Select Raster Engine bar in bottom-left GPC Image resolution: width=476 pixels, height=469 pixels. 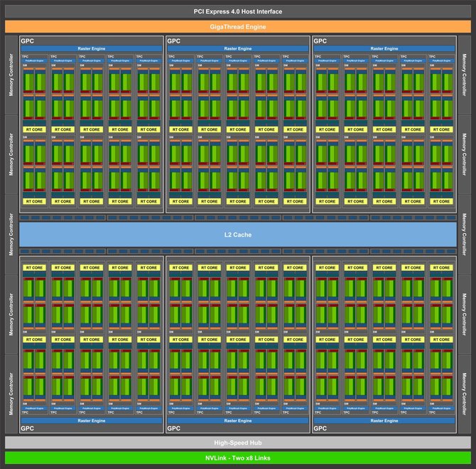click(92, 421)
